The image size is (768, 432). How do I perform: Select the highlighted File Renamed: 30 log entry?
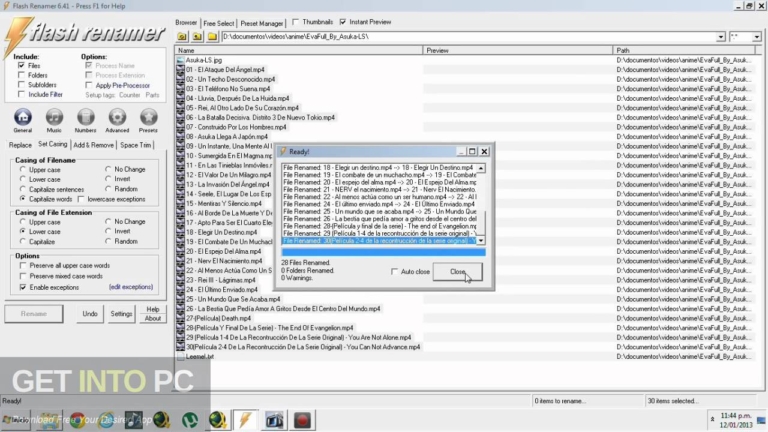[379, 241]
